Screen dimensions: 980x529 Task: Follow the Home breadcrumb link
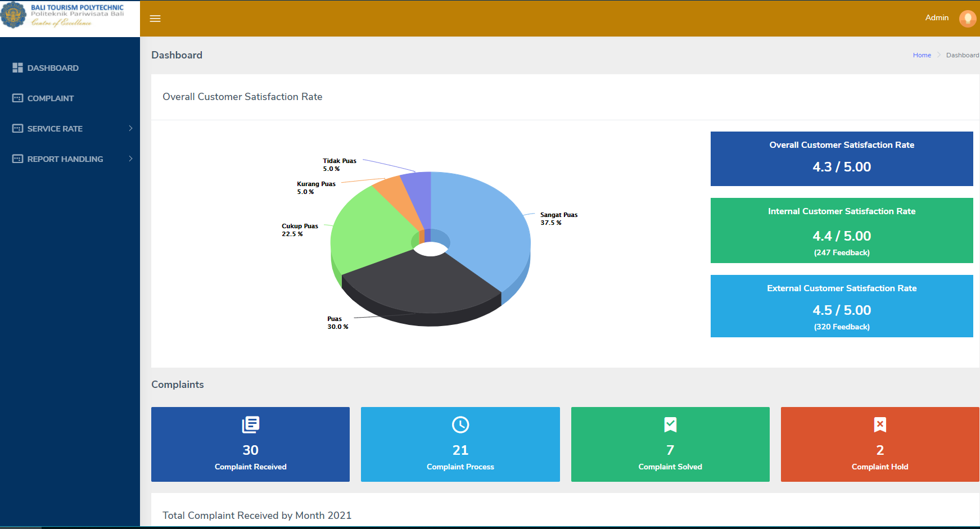pyautogui.click(x=922, y=55)
